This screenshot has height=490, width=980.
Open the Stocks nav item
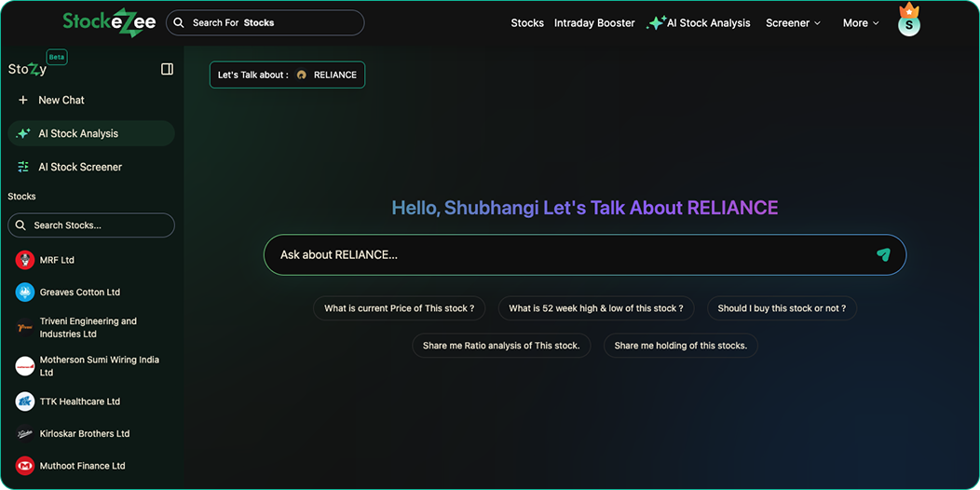527,23
